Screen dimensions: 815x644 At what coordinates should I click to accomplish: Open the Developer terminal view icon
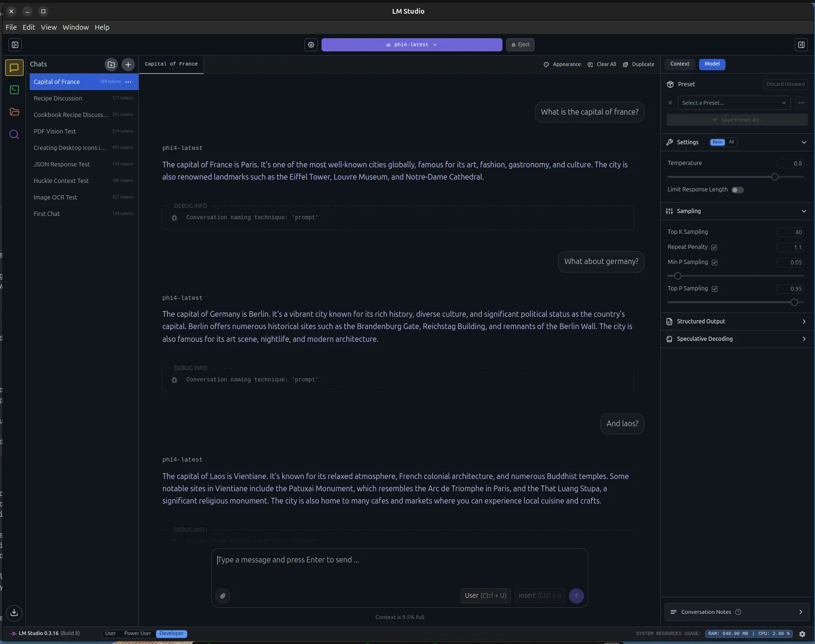[14, 90]
